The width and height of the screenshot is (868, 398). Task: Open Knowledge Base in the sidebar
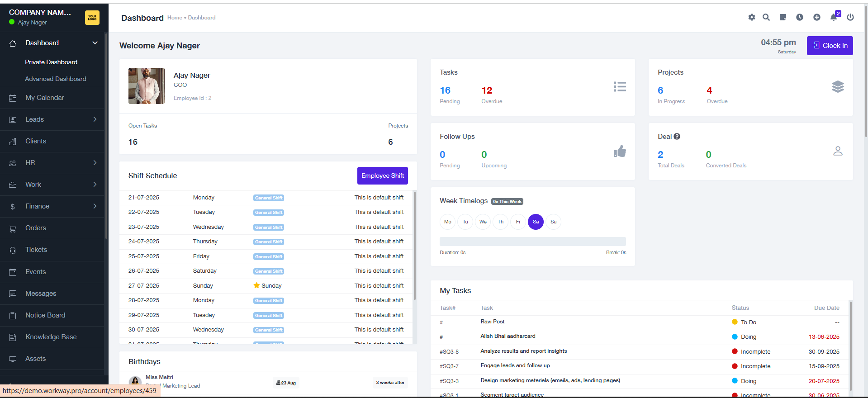pyautogui.click(x=51, y=337)
